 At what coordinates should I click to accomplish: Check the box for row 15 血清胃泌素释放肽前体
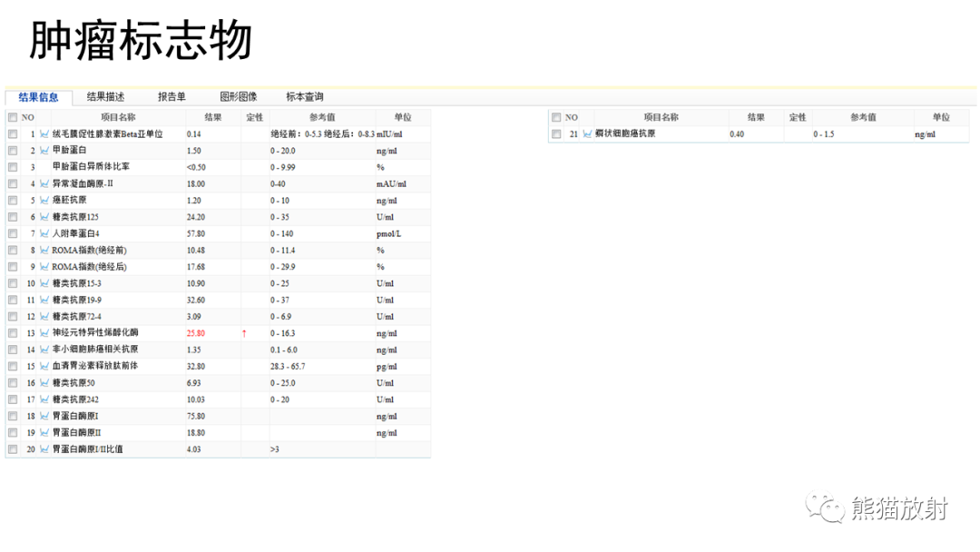click(x=13, y=366)
